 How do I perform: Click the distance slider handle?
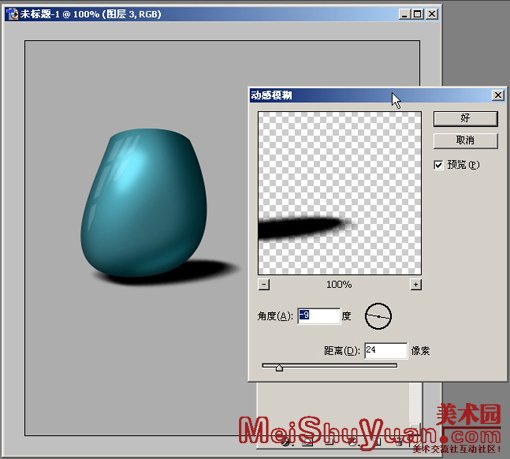(x=279, y=367)
